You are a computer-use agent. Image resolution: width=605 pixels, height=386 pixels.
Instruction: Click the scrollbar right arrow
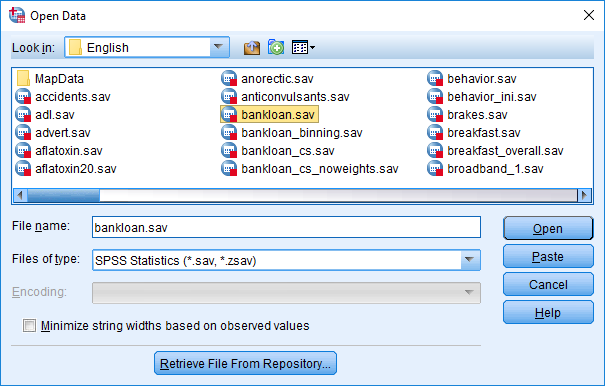(584, 195)
